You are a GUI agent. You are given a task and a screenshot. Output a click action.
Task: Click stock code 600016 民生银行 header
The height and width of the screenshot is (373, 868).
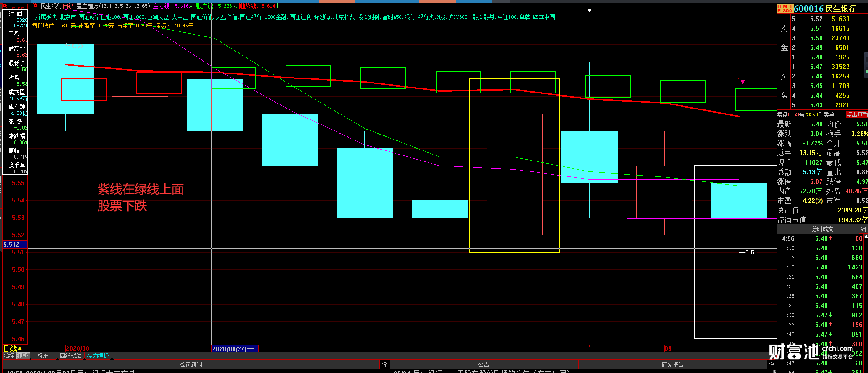coord(825,9)
